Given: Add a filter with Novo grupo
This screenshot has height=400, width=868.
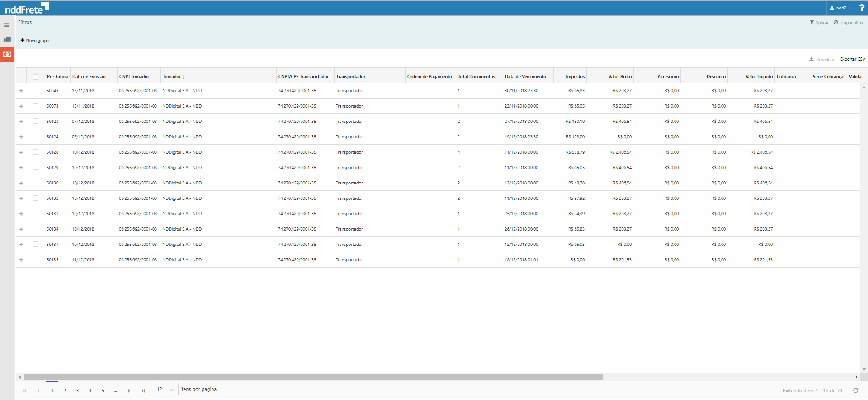Looking at the screenshot, I should pyautogui.click(x=35, y=41).
